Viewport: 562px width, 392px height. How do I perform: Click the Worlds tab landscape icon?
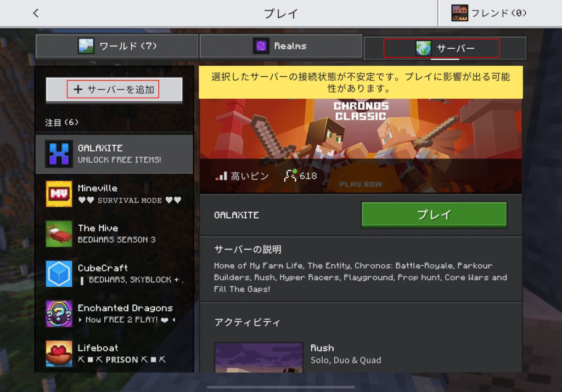[x=86, y=46]
